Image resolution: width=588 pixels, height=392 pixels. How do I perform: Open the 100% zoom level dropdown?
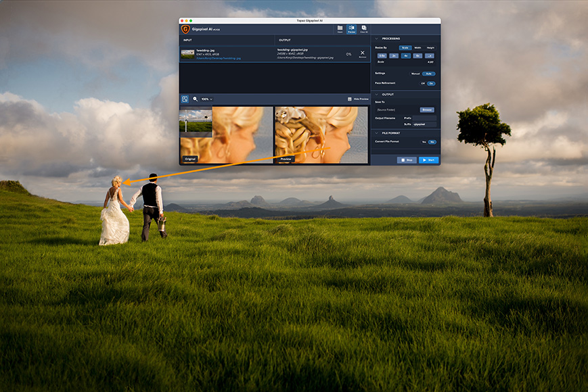[207, 99]
